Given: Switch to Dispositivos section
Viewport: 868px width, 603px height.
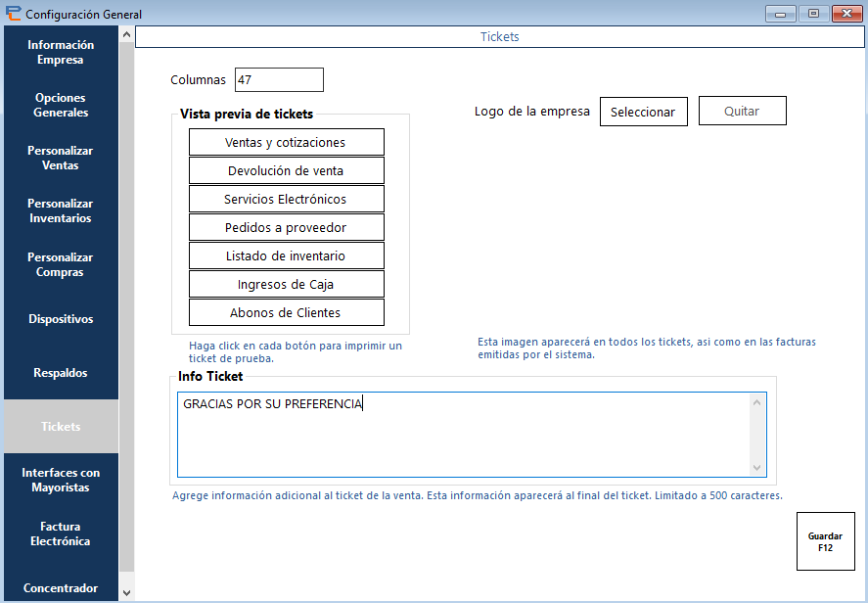Looking at the screenshot, I should 61,319.
